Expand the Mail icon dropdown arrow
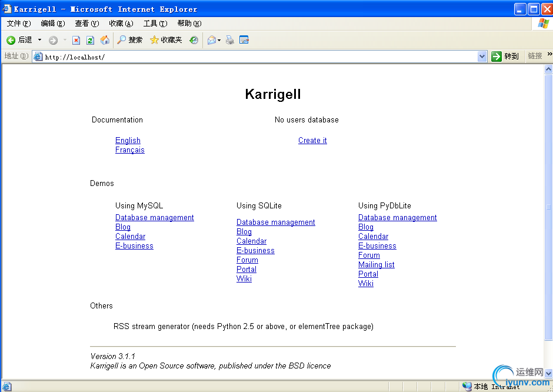Image resolution: width=553 pixels, height=392 pixels. (219, 40)
